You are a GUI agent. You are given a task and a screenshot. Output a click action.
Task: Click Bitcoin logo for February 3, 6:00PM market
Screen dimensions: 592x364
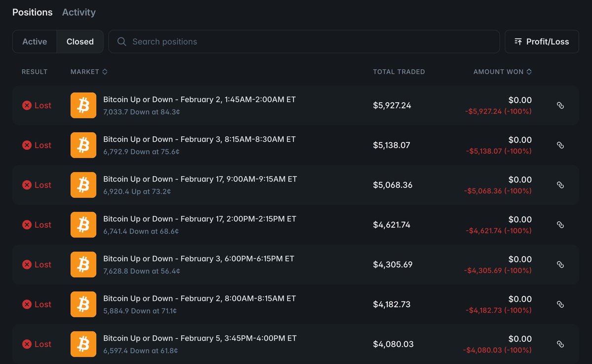(83, 264)
